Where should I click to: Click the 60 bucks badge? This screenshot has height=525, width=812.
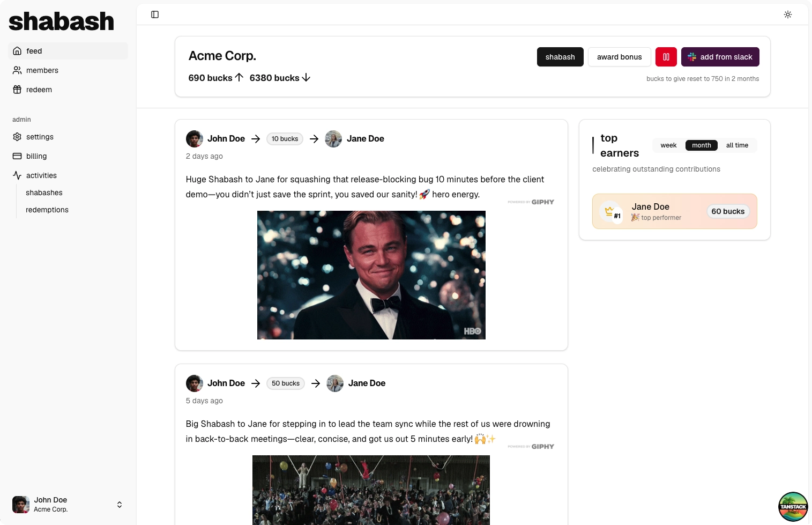coord(728,211)
